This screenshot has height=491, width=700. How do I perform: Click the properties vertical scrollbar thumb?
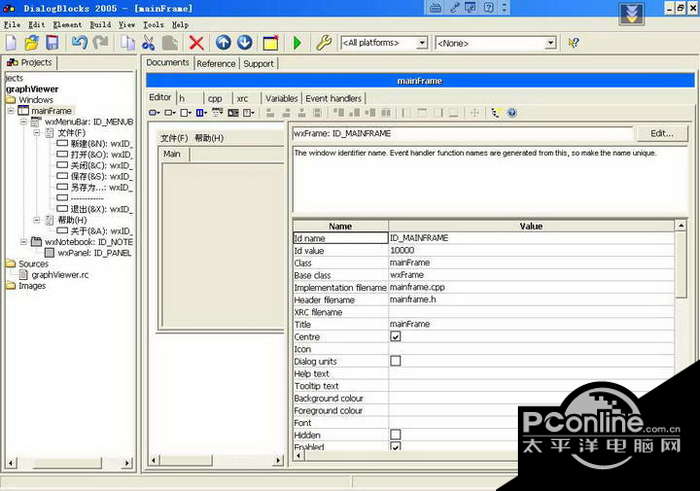tap(681, 266)
